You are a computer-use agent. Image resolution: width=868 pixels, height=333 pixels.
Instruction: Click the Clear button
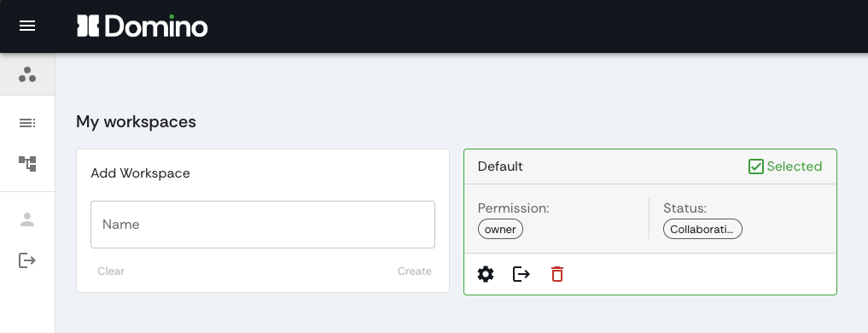pyautogui.click(x=111, y=271)
